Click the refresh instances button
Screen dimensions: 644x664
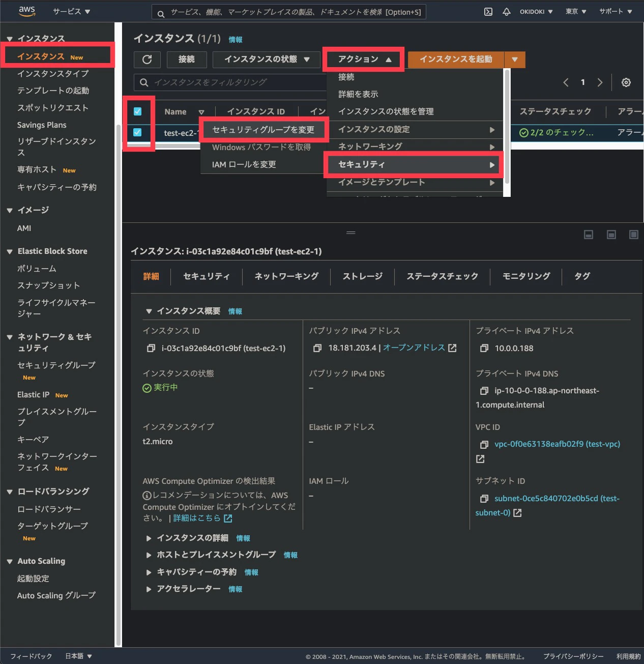147,60
